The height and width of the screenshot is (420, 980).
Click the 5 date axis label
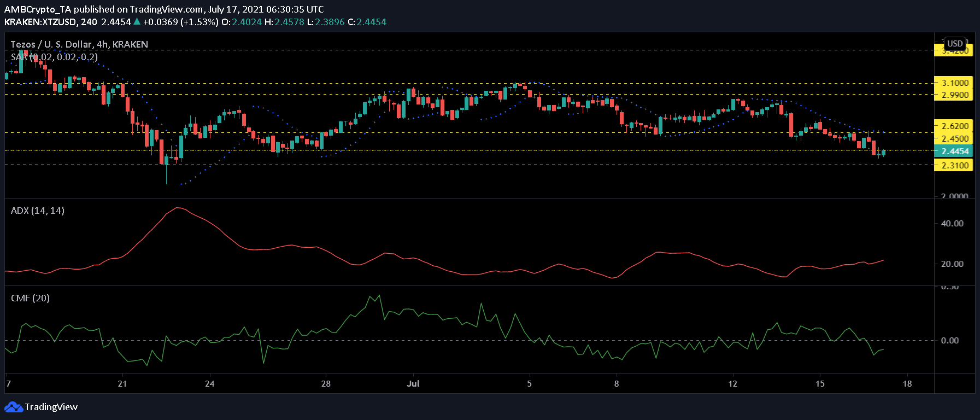tap(529, 383)
